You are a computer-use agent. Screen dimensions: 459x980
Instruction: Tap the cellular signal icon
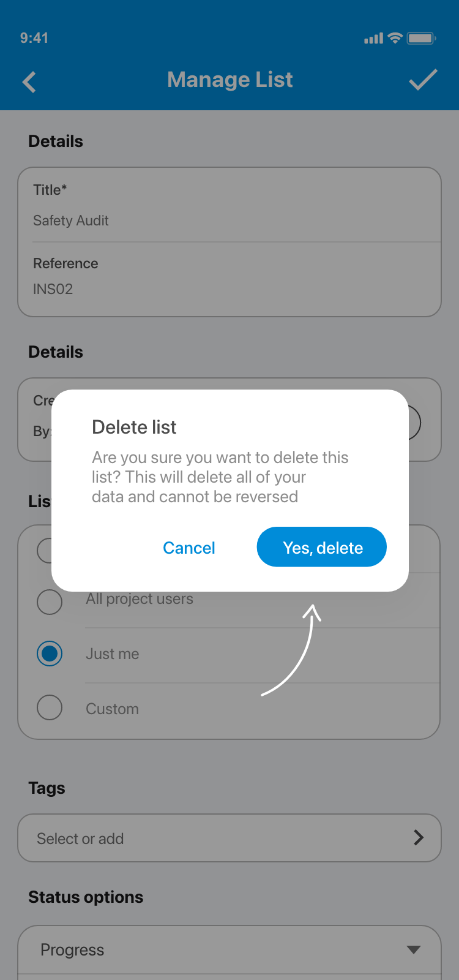pos(373,39)
